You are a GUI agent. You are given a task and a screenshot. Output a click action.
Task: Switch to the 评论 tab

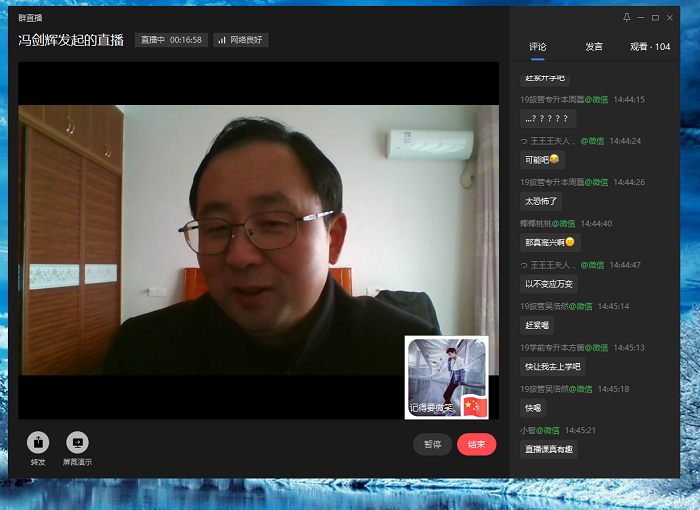pos(538,47)
